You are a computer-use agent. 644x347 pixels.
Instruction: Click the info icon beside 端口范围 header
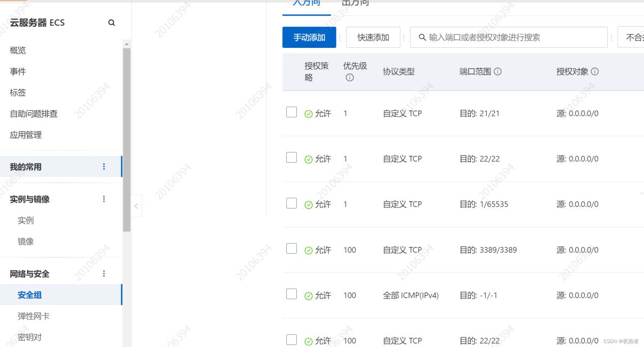[x=498, y=72]
